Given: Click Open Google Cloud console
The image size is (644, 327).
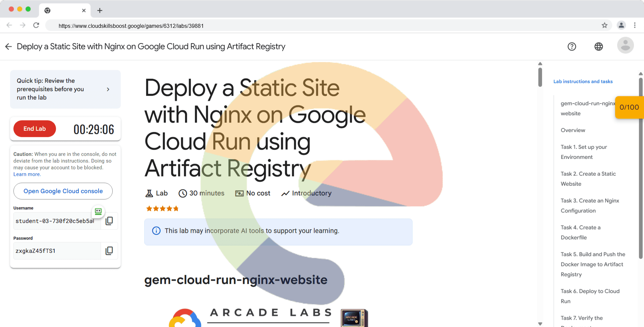Looking at the screenshot, I should tap(63, 191).
